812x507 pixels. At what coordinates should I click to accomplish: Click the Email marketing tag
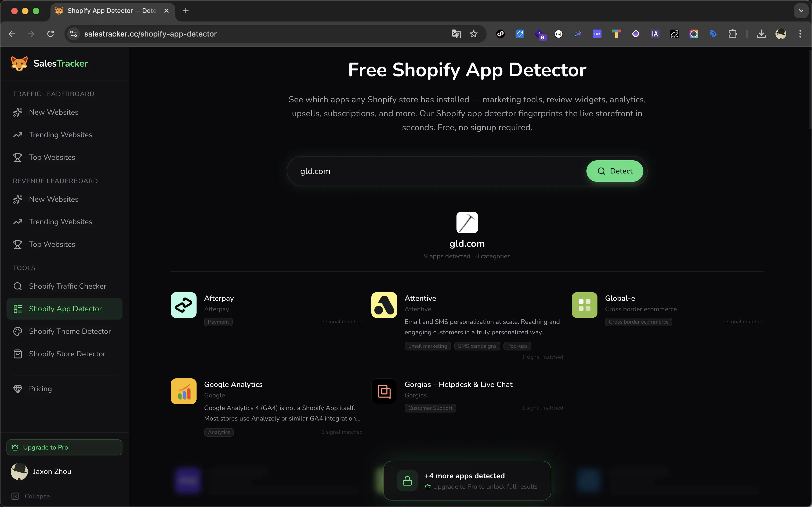click(427, 346)
